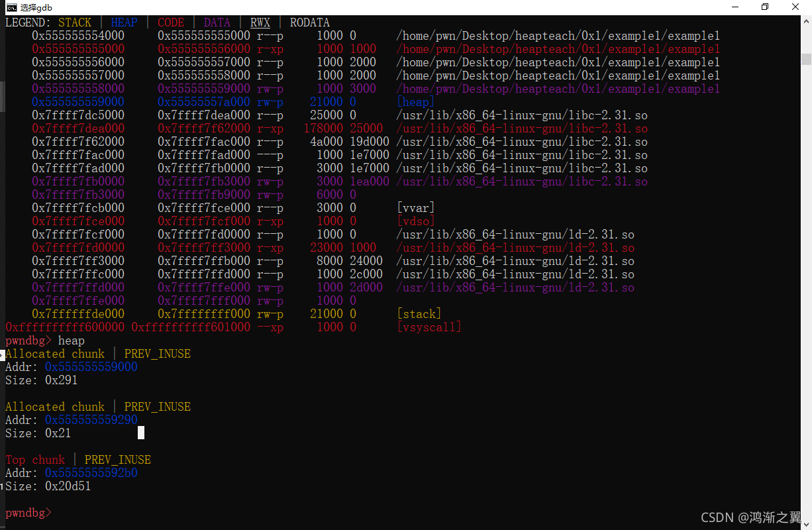Click chunk Addr 0x555555559290

point(91,420)
